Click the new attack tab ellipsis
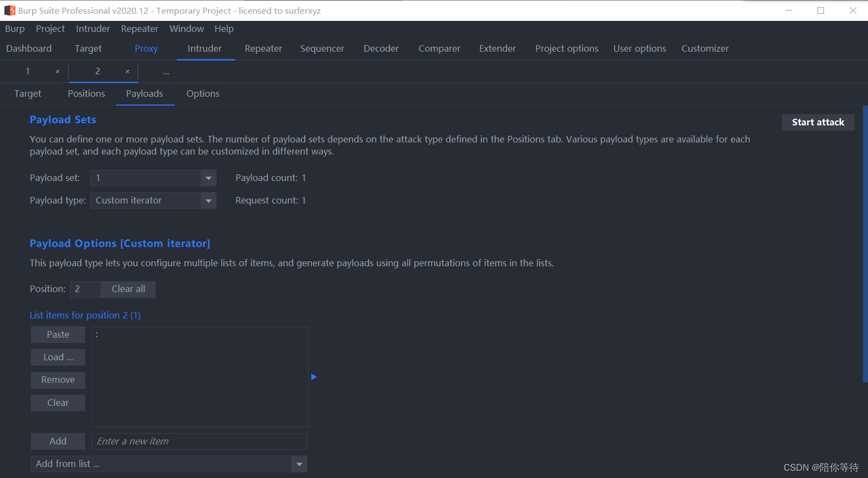The height and width of the screenshot is (478, 868). tap(166, 72)
